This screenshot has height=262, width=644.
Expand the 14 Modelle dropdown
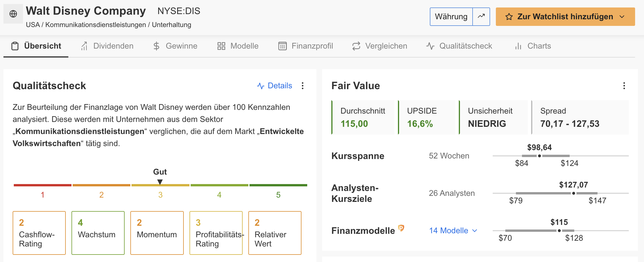(x=453, y=231)
